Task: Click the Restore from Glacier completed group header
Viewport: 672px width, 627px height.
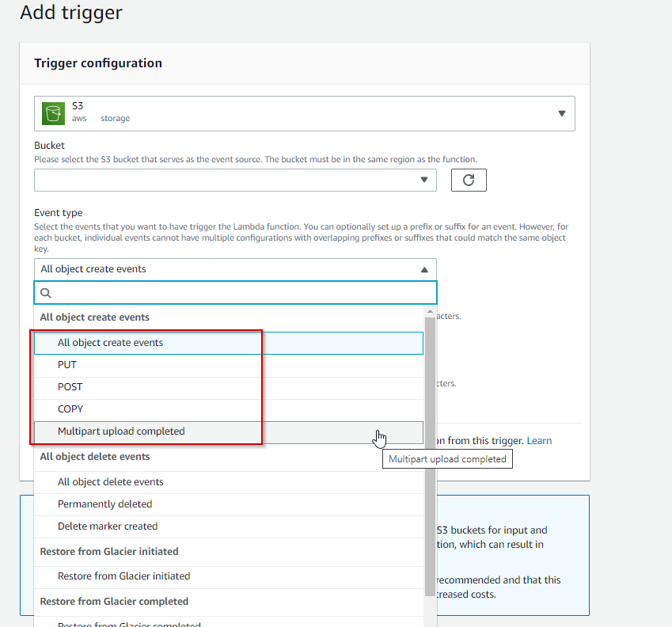Action: (x=114, y=602)
